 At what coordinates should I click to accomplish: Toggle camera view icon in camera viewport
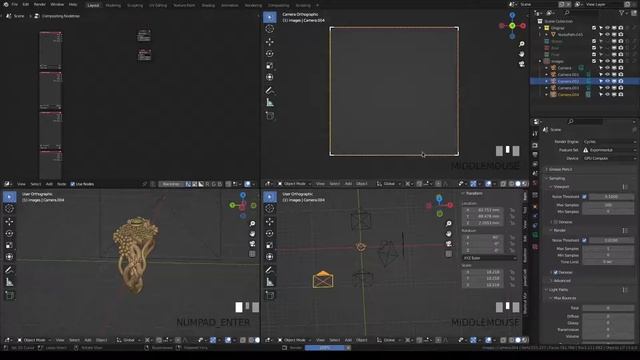click(522, 64)
